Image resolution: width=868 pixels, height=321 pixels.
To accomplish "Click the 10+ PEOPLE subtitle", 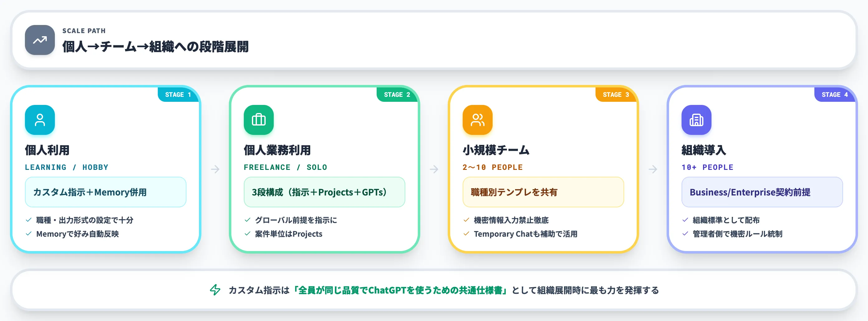I will tap(707, 167).
